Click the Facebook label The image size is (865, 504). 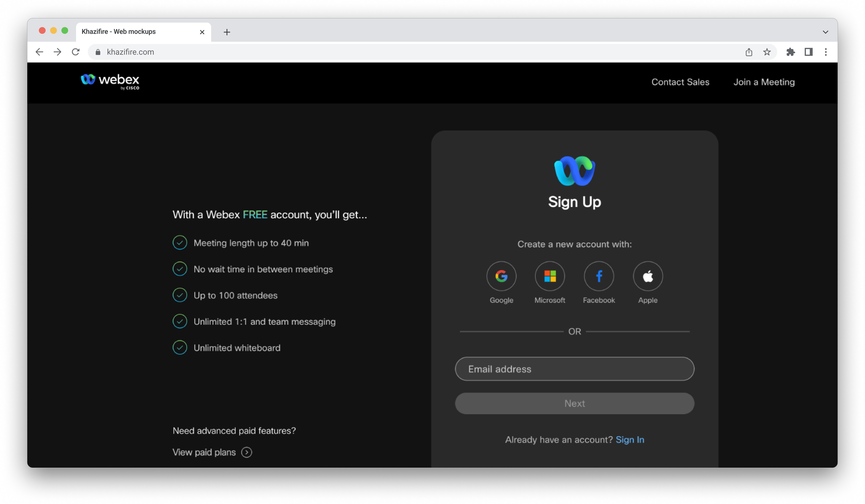click(x=599, y=300)
